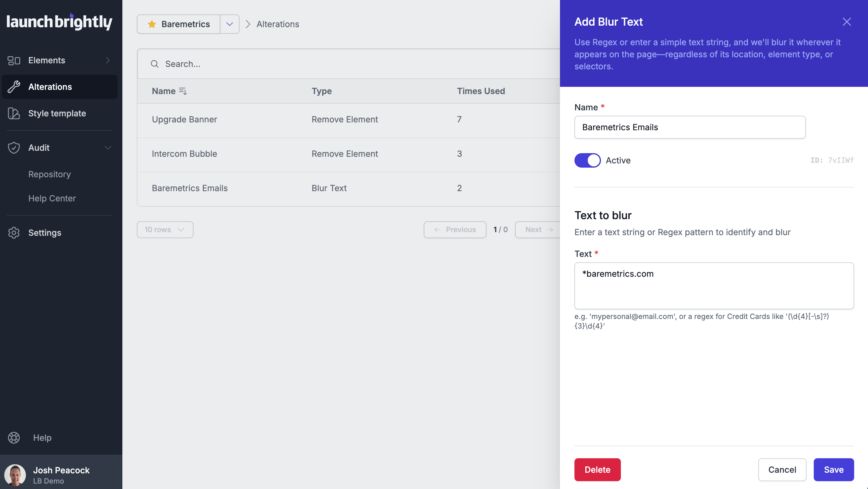Click the gold star beside Baremetrics

[x=152, y=24]
